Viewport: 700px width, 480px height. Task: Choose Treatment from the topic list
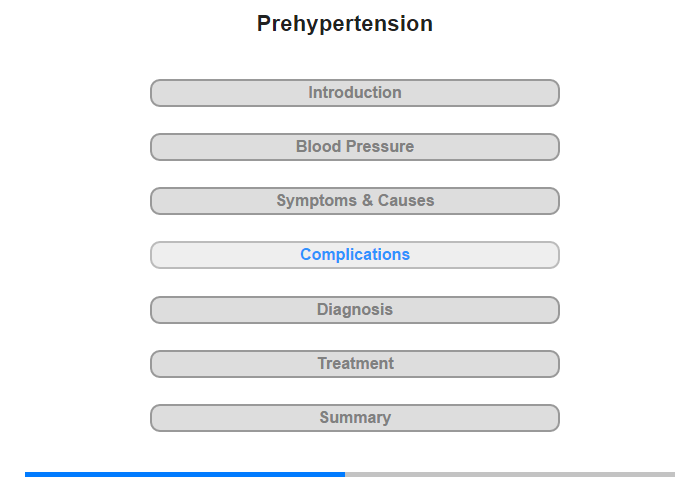355,364
